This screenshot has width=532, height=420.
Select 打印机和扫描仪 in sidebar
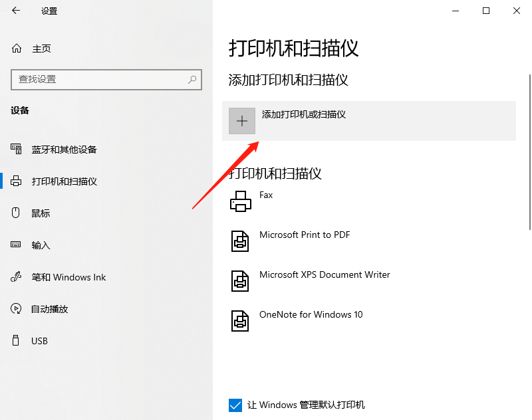coord(64,181)
